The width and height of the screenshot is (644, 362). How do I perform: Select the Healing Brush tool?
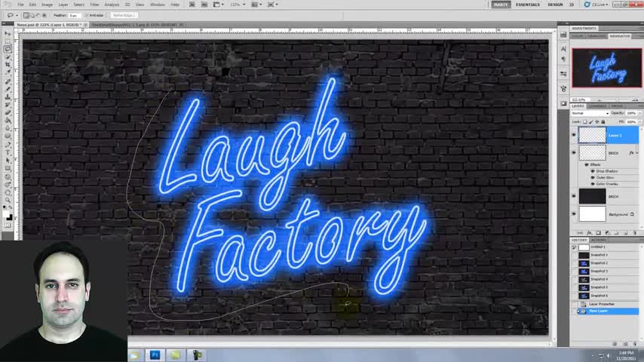[8, 81]
